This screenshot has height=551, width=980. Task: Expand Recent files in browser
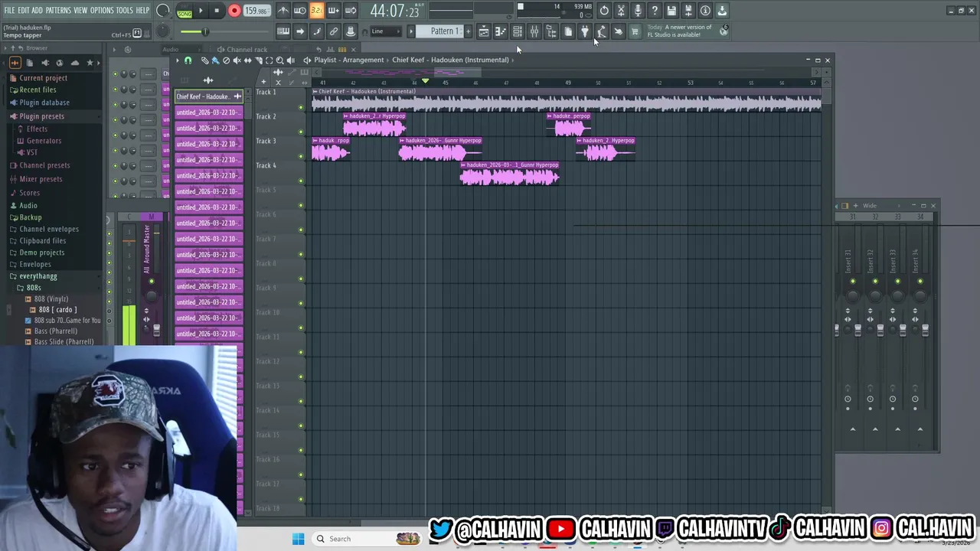pos(38,90)
